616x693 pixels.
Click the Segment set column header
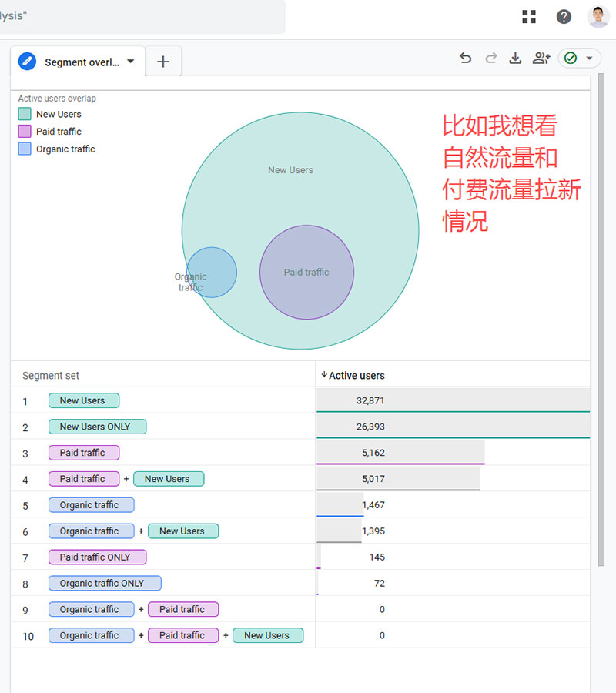click(x=51, y=376)
